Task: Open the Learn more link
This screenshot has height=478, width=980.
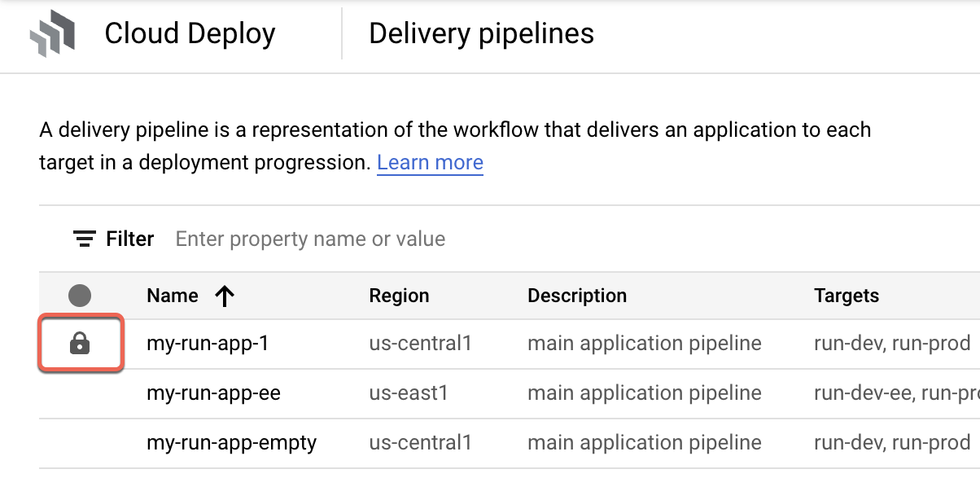Action: click(430, 162)
